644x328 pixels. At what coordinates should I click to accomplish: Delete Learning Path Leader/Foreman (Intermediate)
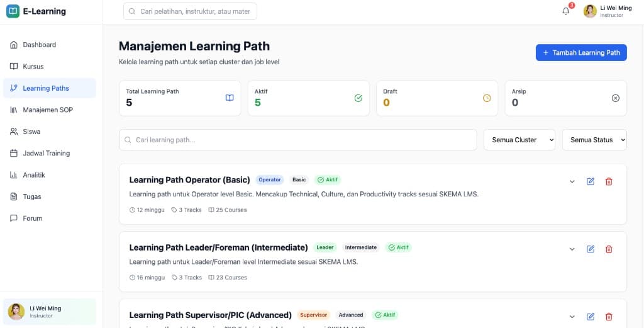[x=609, y=249]
